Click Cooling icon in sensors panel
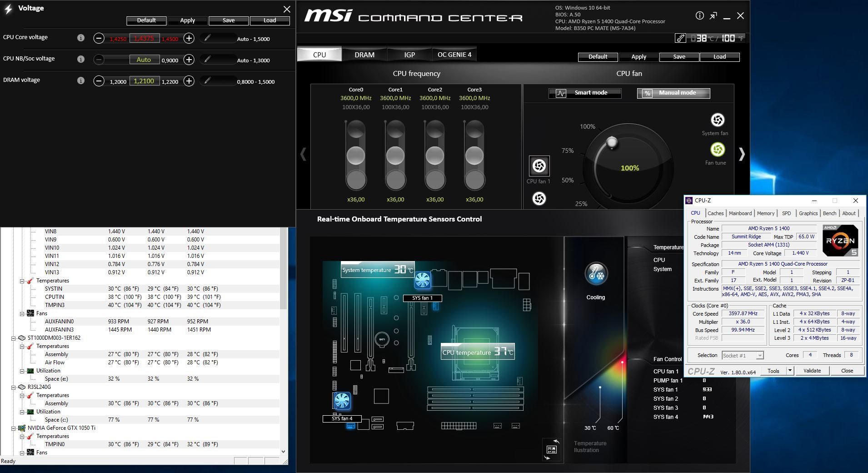This screenshot has height=473, width=868. pos(596,274)
